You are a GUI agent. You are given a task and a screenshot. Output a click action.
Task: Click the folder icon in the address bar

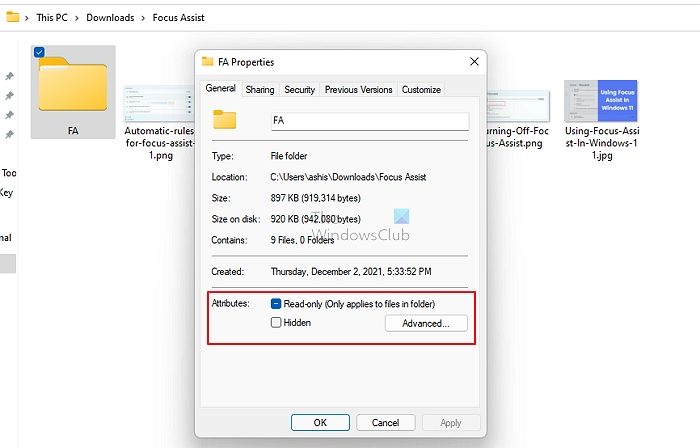point(12,17)
